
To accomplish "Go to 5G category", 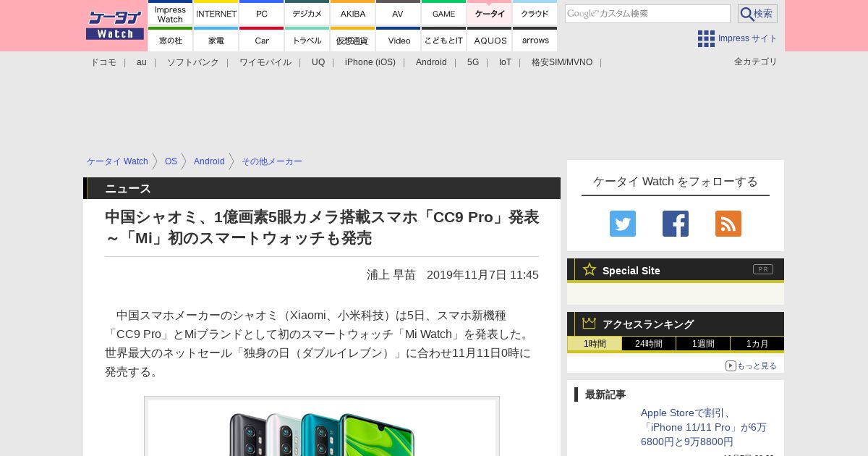I will tap(473, 62).
